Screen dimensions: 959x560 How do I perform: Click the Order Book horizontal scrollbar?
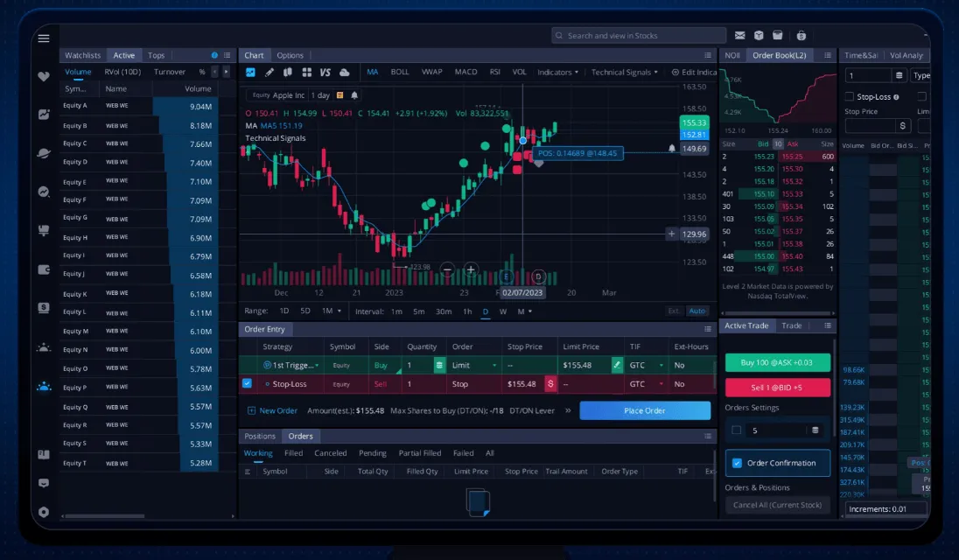777,313
